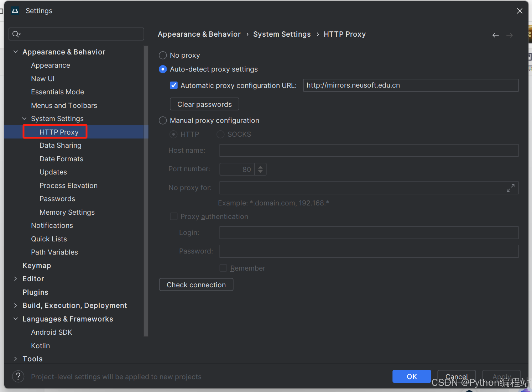Click the Appearance & Behavior breadcrumb
Viewport: 532px width, 392px height.
click(199, 34)
